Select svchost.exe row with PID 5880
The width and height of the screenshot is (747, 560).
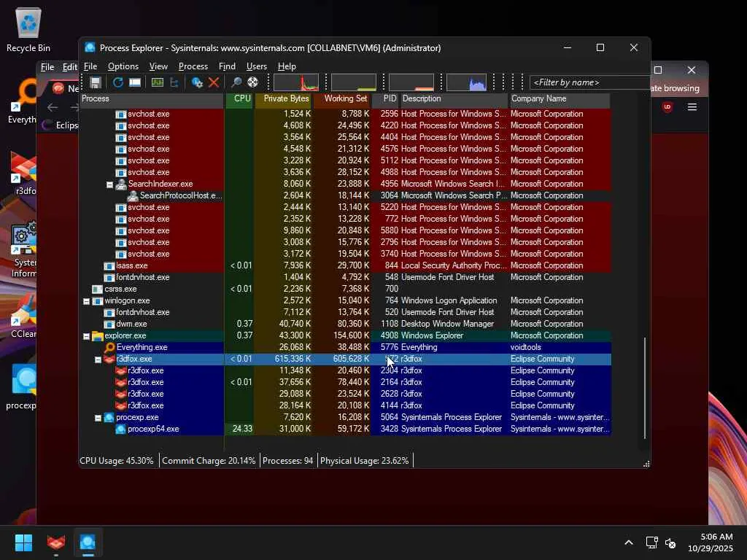tap(346, 230)
